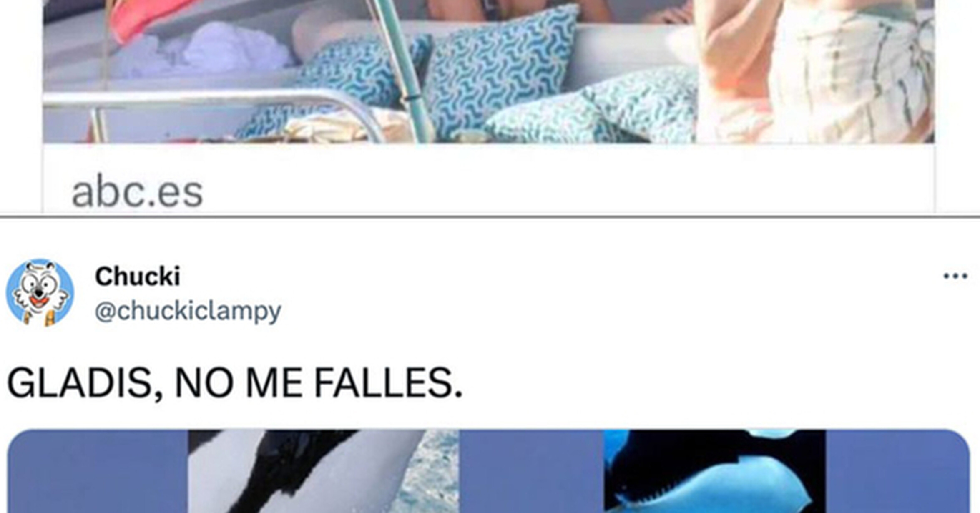Click Chucki's cartoon bear profile avatar

pyautogui.click(x=40, y=292)
